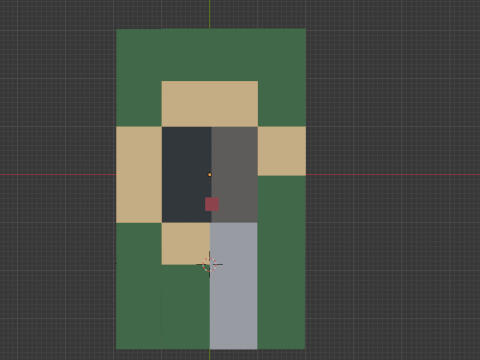Select the wide tan block above the dark rectangles
Viewport: 480px width, 360px height.
210,104
